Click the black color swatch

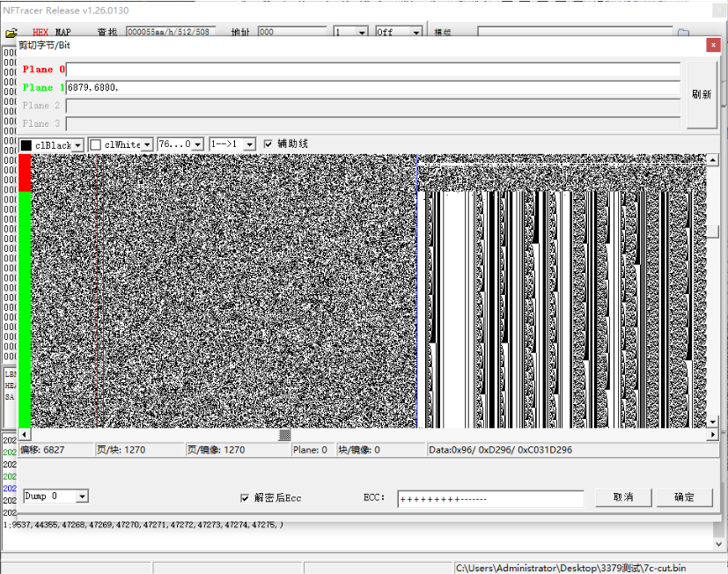coord(26,145)
